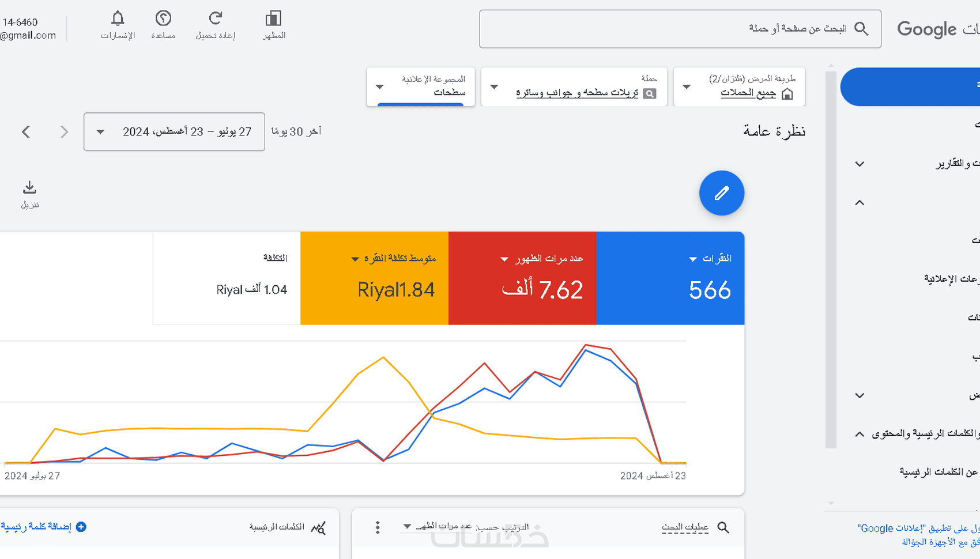980x559 pixels.
Task: Open sort by impressions dropdown
Action: (465, 527)
